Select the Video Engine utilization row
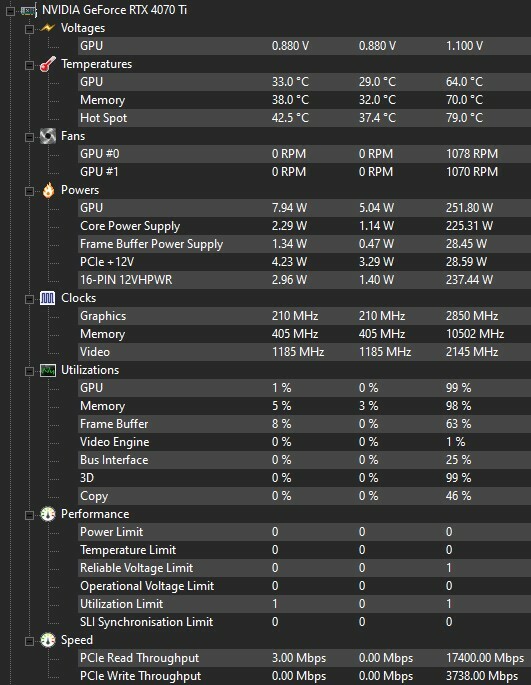The image size is (531, 685). click(304, 442)
